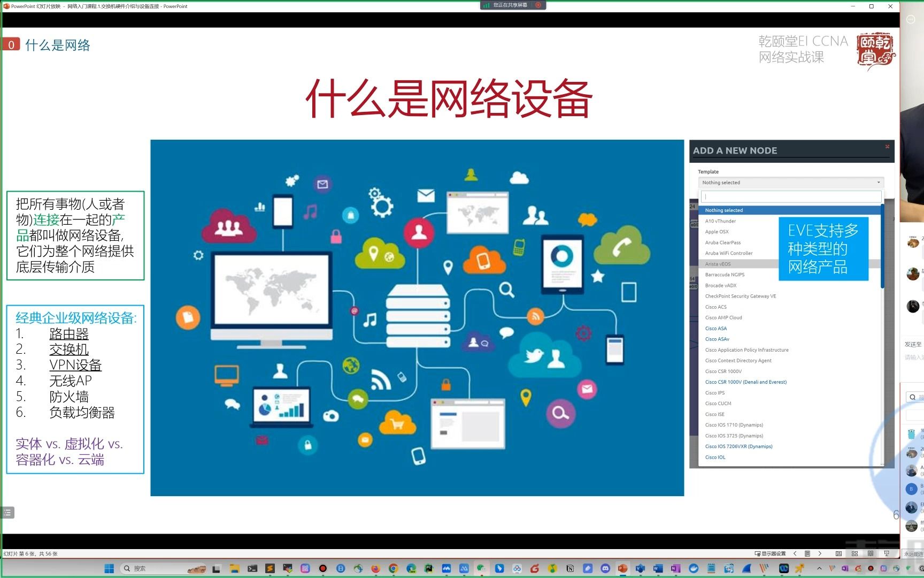Screen dimensions: 924x578
Task: Launch Sublime Text from the taskbar
Action: pos(270,568)
